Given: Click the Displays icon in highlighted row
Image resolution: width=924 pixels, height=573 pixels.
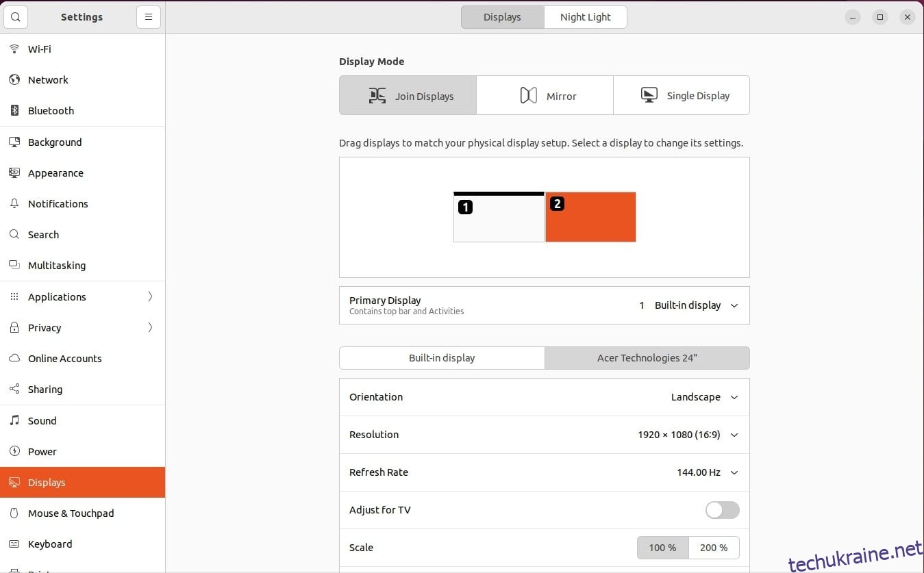Looking at the screenshot, I should click(x=14, y=483).
